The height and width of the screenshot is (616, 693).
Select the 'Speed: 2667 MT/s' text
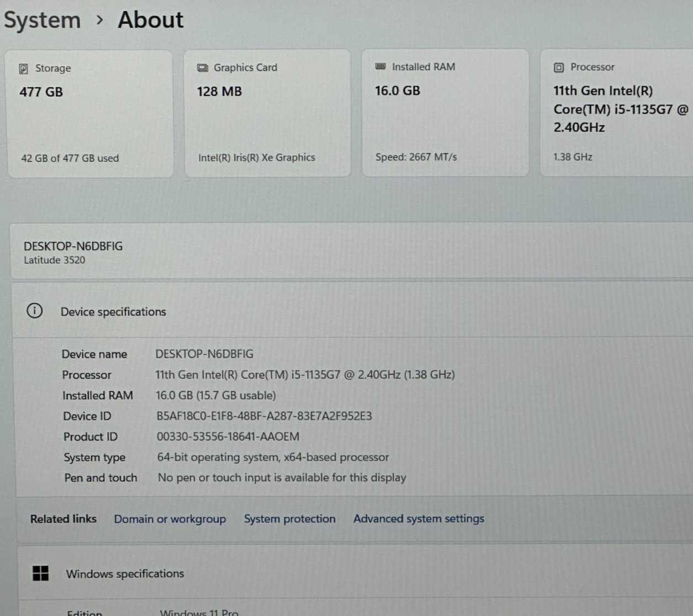(416, 157)
